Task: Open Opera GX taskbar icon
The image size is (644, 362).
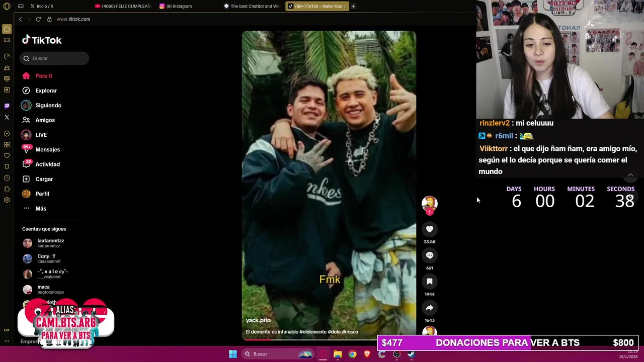Action: (323, 354)
